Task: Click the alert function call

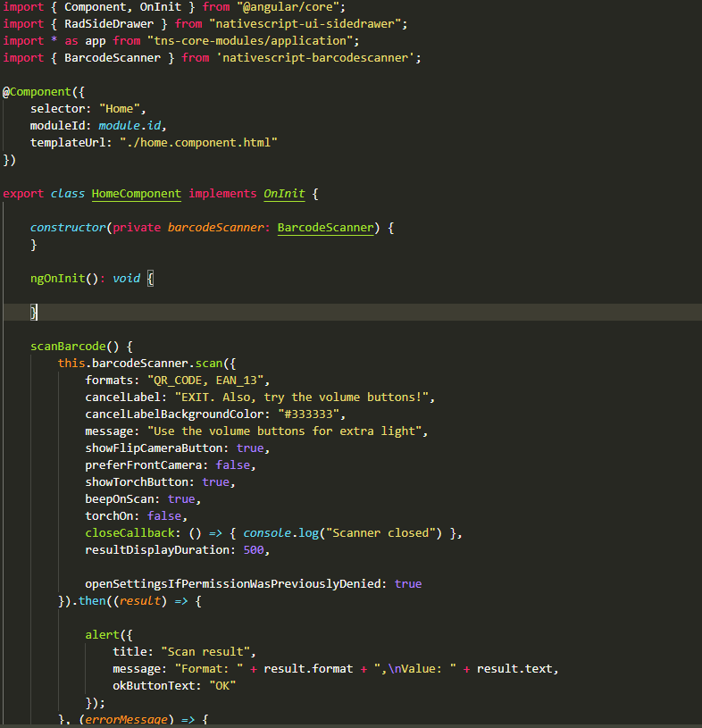Action: click(102, 635)
